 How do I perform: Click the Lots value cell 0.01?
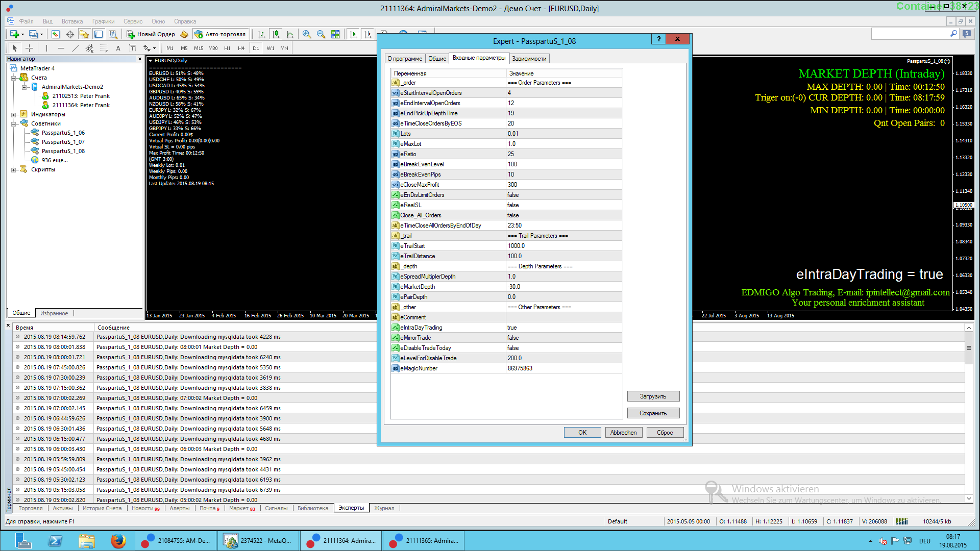click(564, 134)
